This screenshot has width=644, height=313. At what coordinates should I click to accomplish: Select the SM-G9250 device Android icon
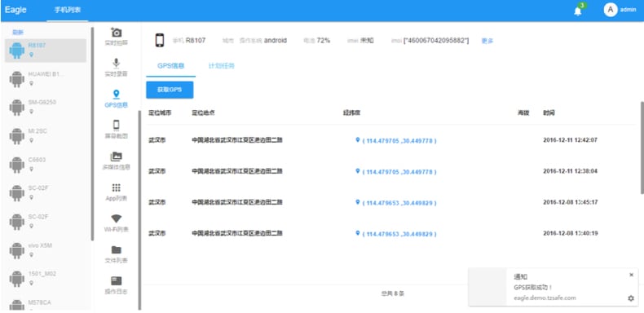[17, 108]
